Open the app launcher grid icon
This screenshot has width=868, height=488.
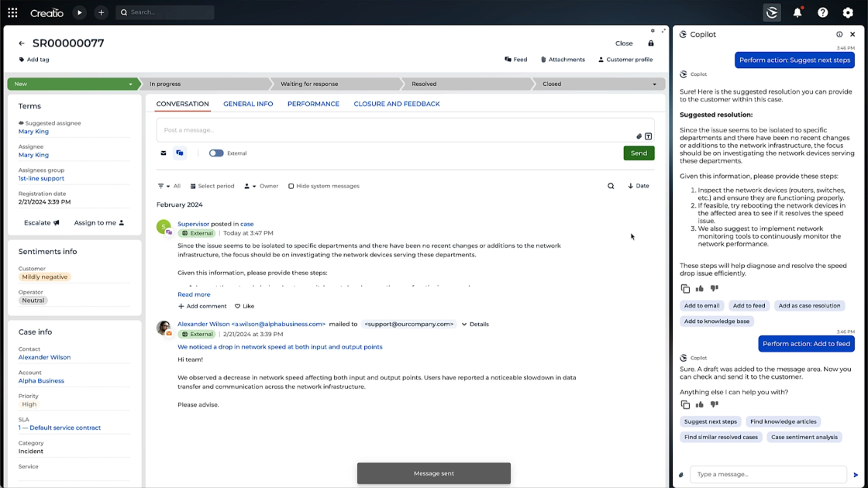(x=12, y=12)
